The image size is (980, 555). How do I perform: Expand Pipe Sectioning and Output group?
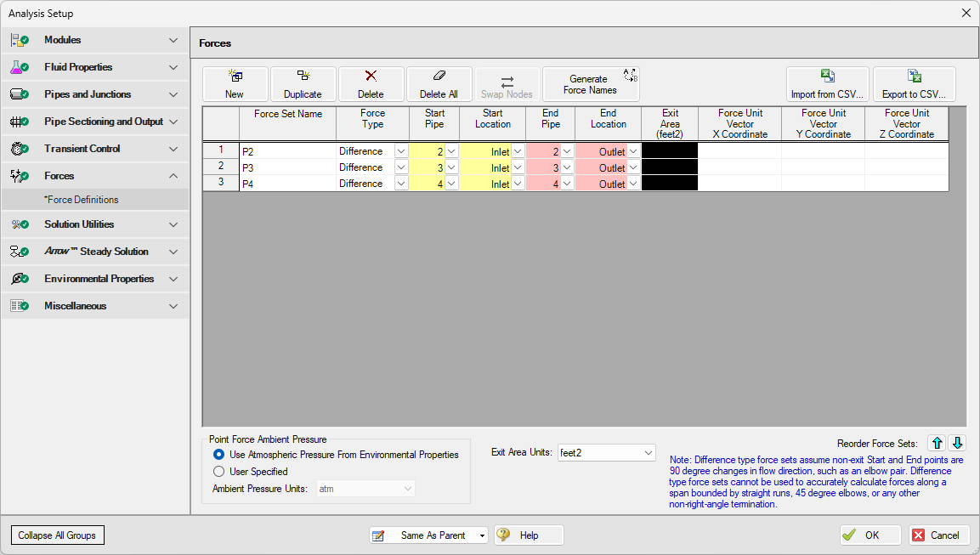click(x=173, y=122)
